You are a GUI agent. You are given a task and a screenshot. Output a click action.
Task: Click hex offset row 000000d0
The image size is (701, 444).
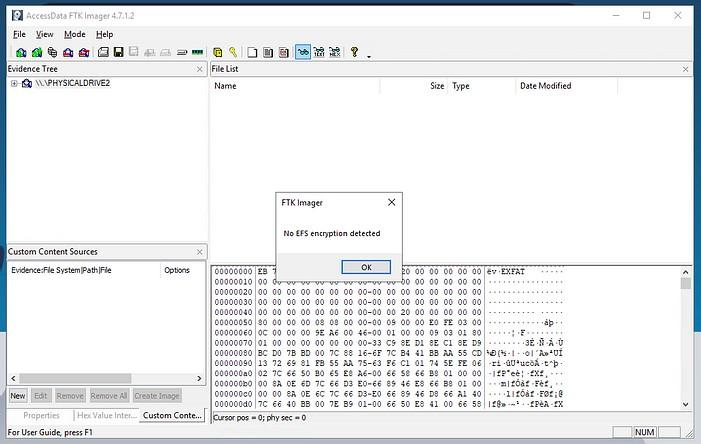click(x=233, y=404)
